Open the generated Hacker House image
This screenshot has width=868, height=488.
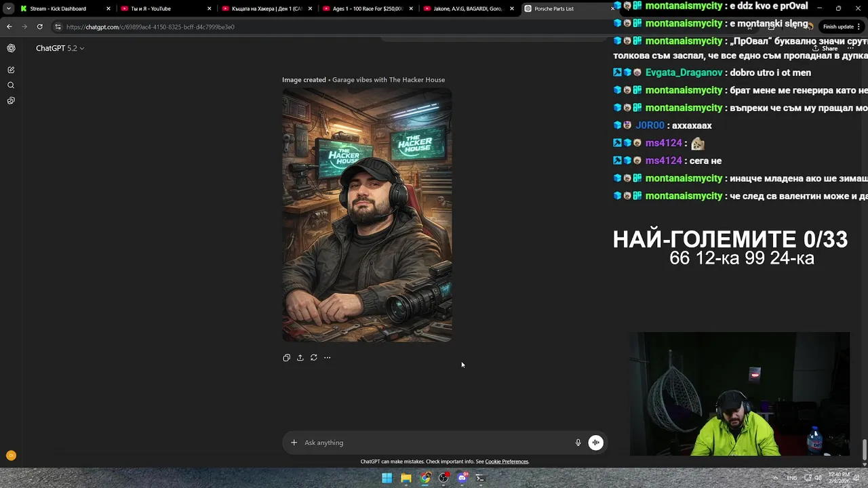(x=367, y=215)
